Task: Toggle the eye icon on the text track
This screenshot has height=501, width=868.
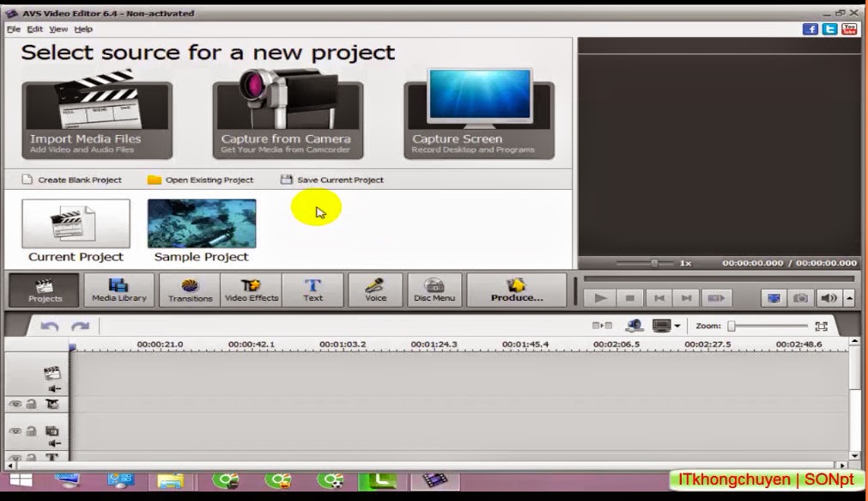Action: pos(15,457)
